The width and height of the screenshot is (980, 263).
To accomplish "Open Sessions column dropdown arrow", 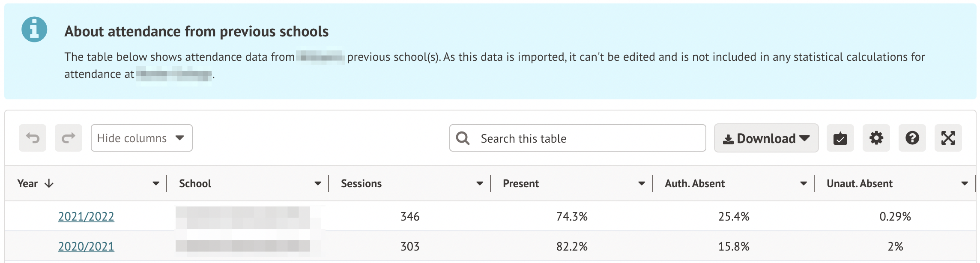I will pyautogui.click(x=480, y=183).
